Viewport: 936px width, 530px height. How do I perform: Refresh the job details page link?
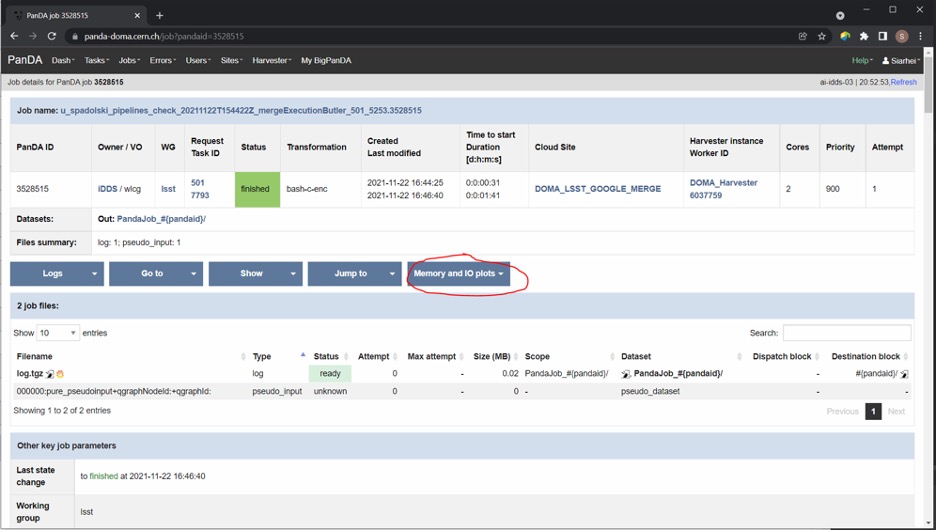[x=904, y=82]
